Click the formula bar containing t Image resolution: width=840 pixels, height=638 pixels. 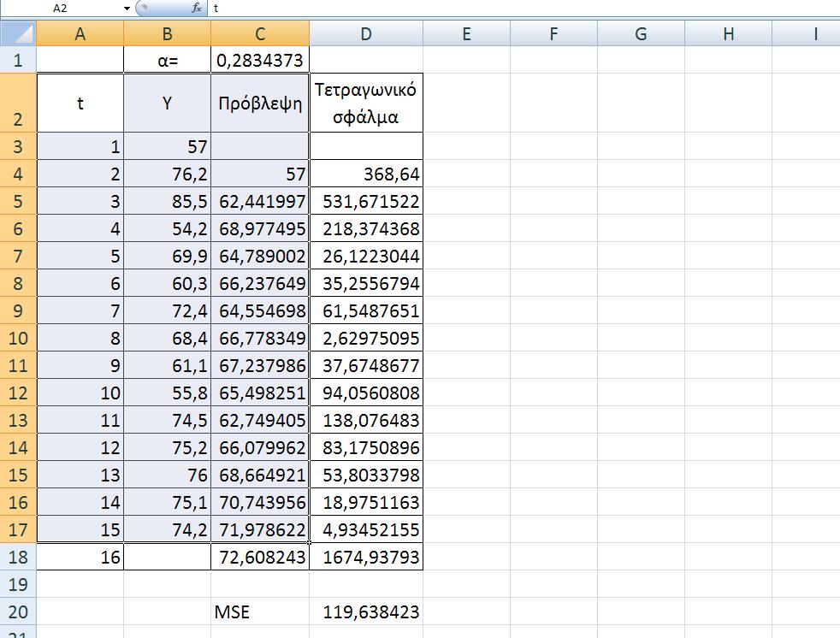pyautogui.click(x=525, y=8)
